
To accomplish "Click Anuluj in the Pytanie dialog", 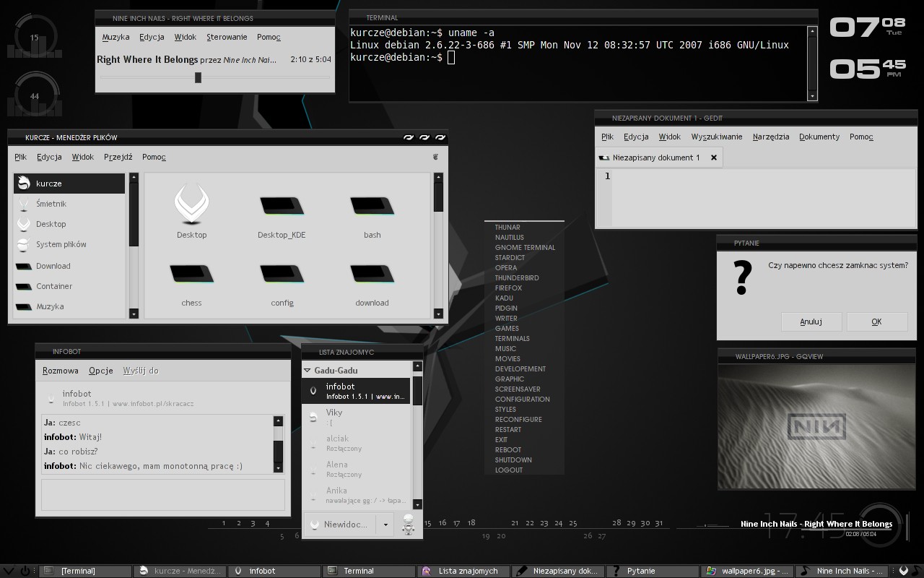I will 811,322.
